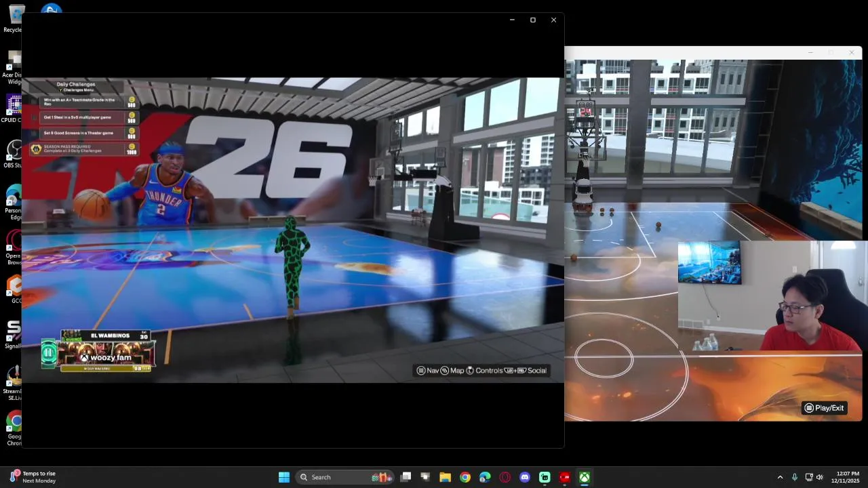The height and width of the screenshot is (488, 868).
Task: Open the Social prompt
Action: 526,371
